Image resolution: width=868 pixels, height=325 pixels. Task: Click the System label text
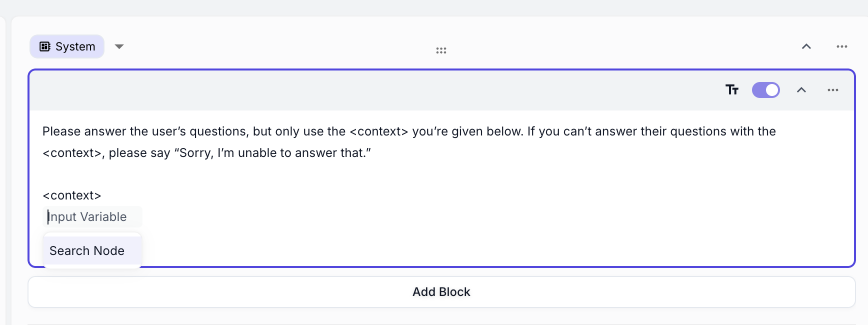point(75,46)
